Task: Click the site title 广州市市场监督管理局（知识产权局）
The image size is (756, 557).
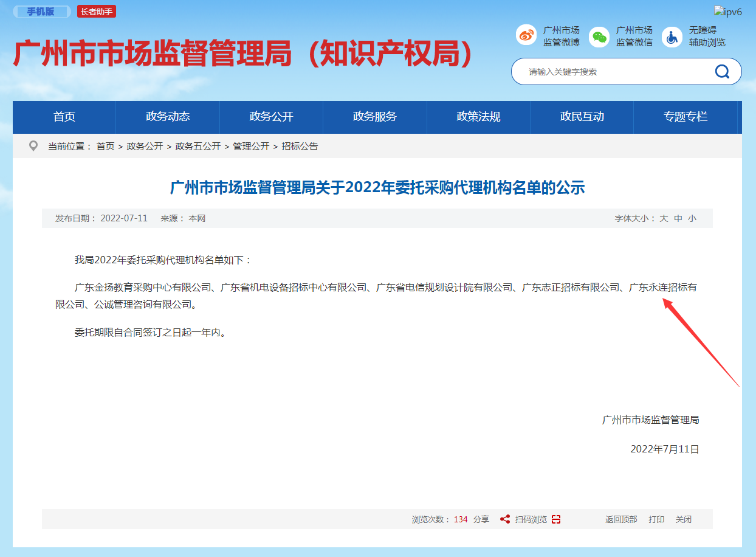Action: point(243,54)
